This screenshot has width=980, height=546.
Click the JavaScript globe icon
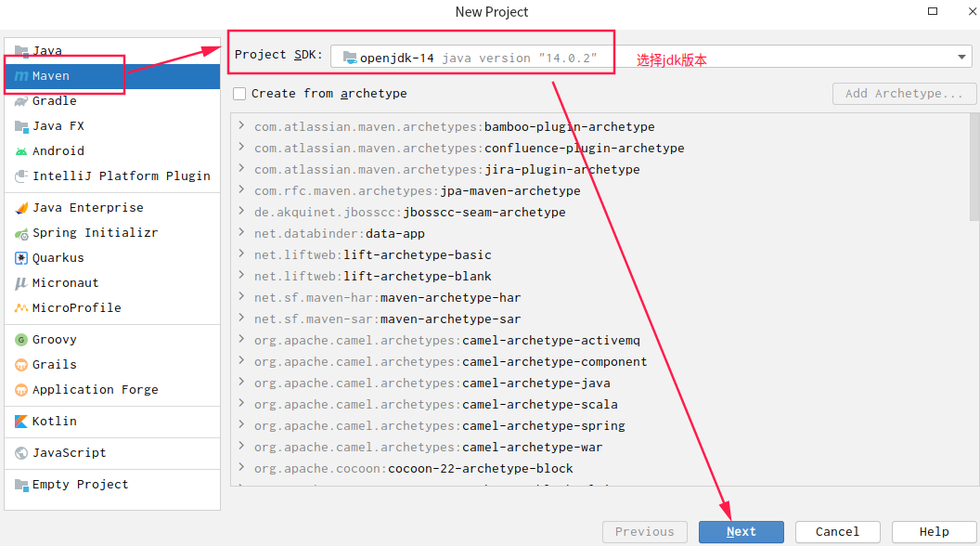(21, 453)
